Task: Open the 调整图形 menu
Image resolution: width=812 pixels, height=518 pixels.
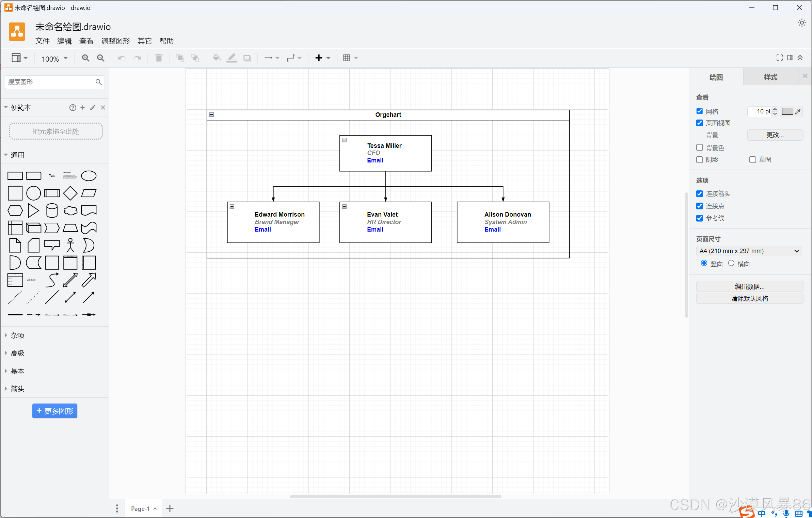Action: pos(115,41)
